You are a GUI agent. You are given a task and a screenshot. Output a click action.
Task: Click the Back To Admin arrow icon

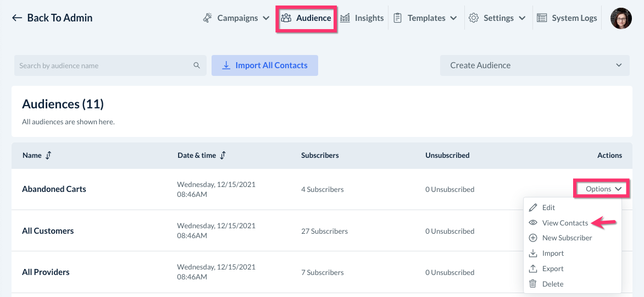(17, 18)
